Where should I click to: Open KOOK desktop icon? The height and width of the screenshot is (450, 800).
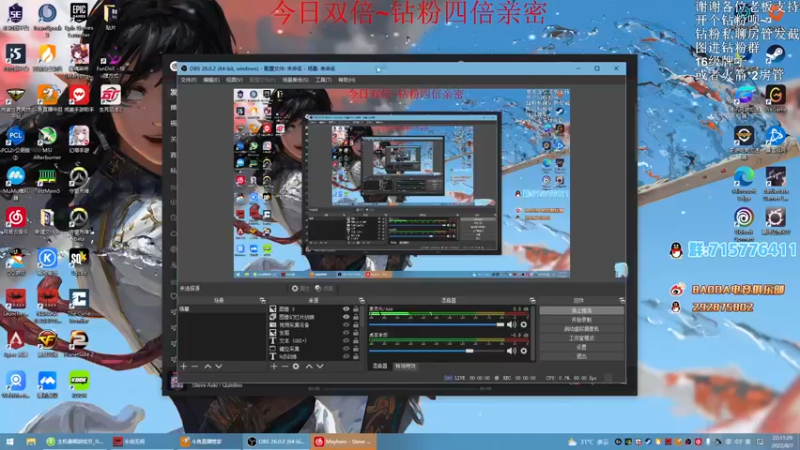[79, 385]
